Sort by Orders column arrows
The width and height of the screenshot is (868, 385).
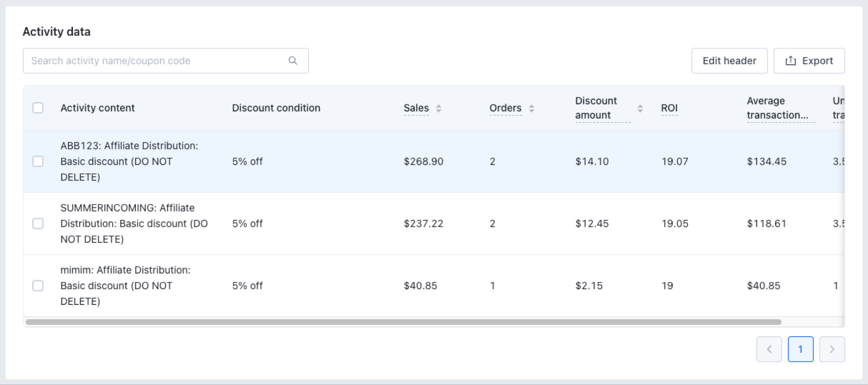[532, 108]
